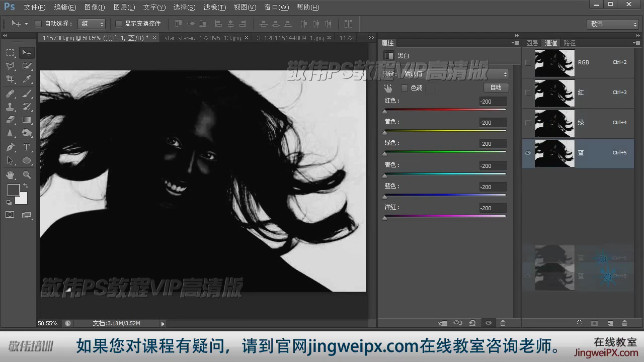Select the Type tool

(27, 147)
